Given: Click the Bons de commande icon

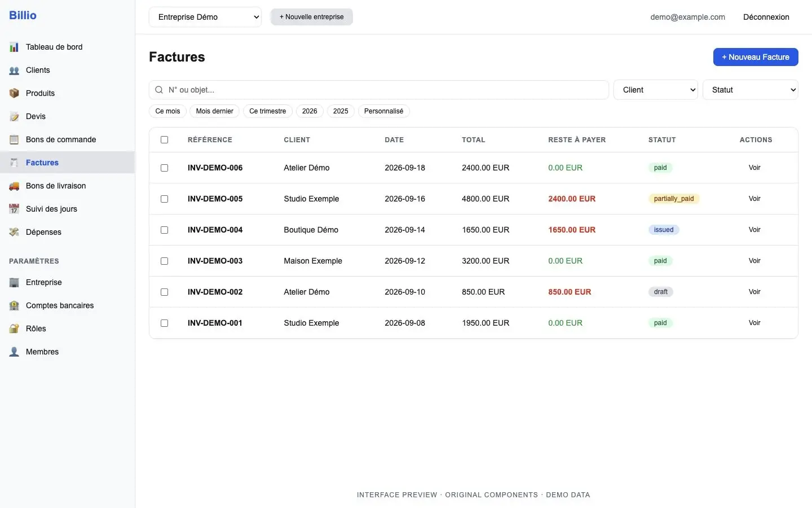Looking at the screenshot, I should pos(14,140).
